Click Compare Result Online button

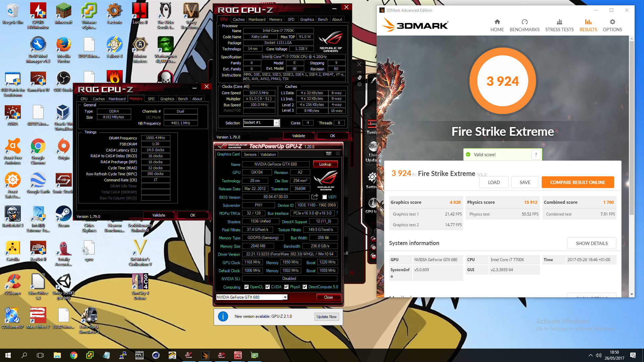tap(578, 182)
